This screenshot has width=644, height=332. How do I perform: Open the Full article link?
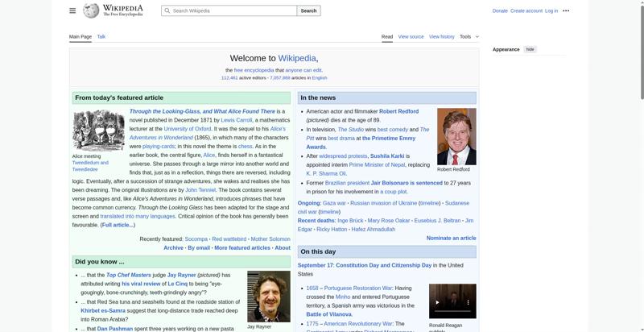pos(118,225)
